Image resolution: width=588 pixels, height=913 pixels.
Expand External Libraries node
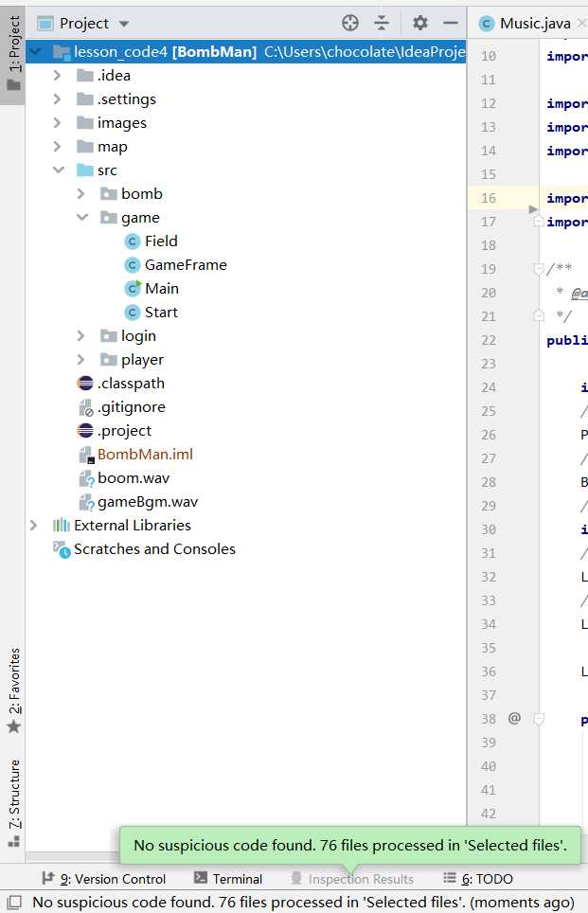click(x=33, y=526)
